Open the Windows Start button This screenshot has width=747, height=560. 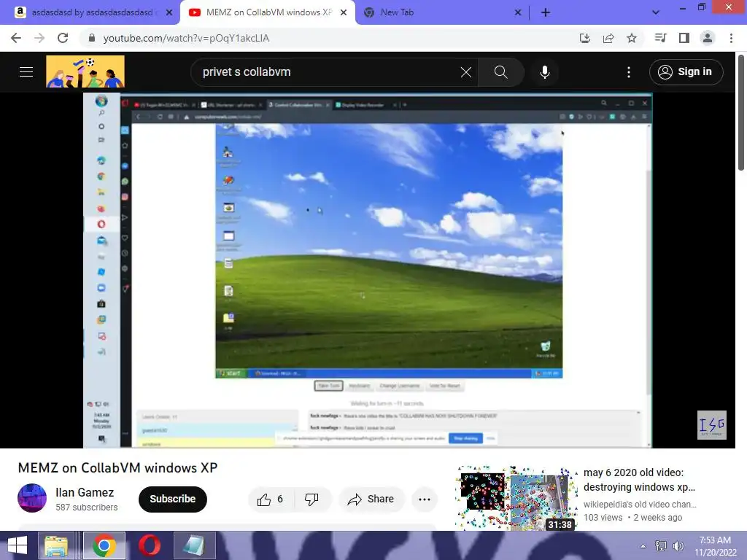[x=18, y=545]
